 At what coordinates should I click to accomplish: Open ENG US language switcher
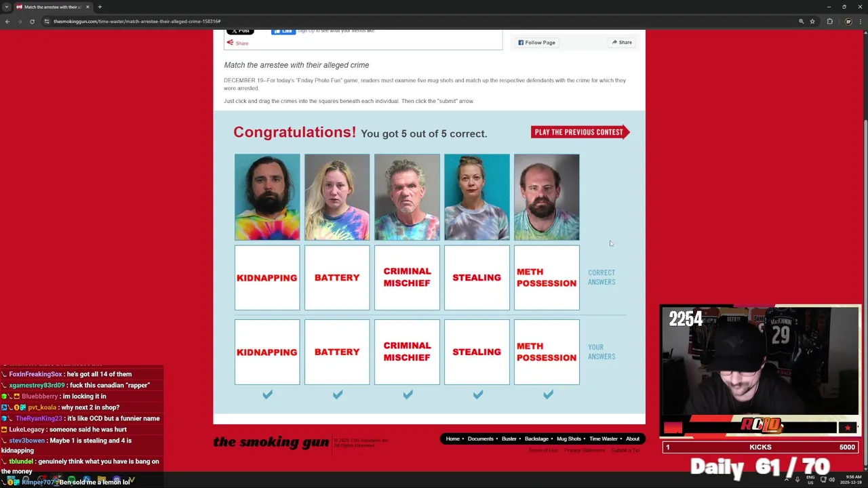tap(810, 479)
